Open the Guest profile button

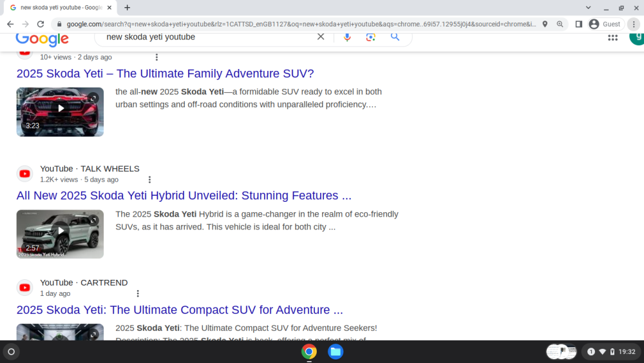tap(605, 25)
